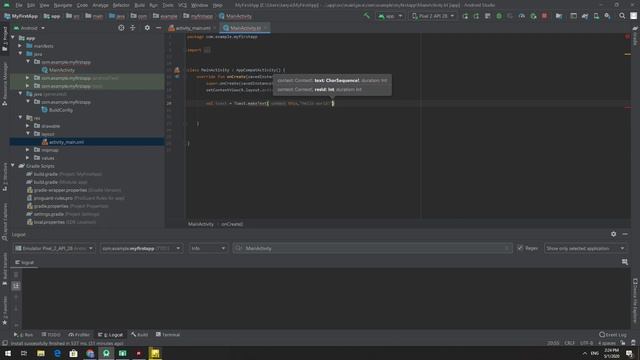Select gradle.properties in Gradle Scripts
The width and height of the screenshot is (640, 360).
click(51, 206)
